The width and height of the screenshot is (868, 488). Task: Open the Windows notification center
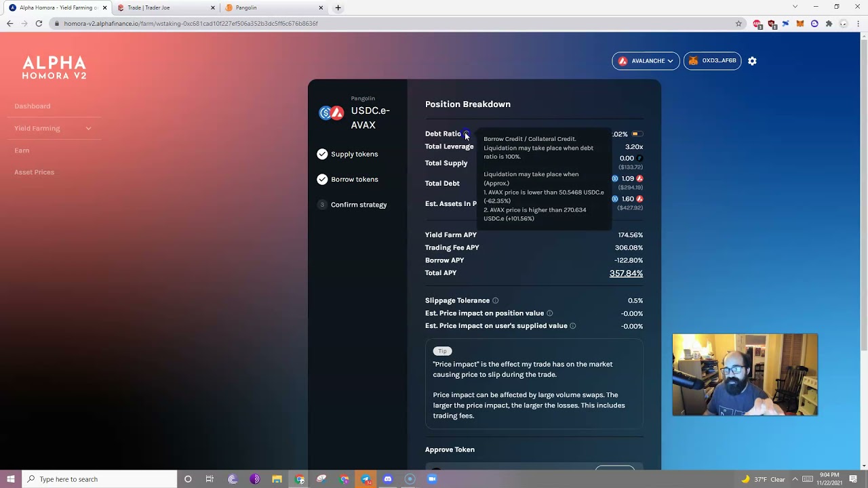pyautogui.click(x=853, y=479)
